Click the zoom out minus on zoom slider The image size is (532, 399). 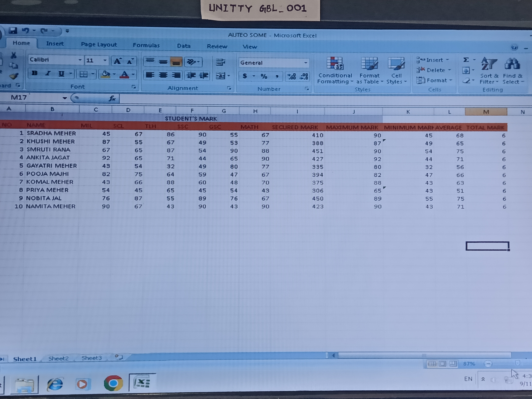pos(488,364)
